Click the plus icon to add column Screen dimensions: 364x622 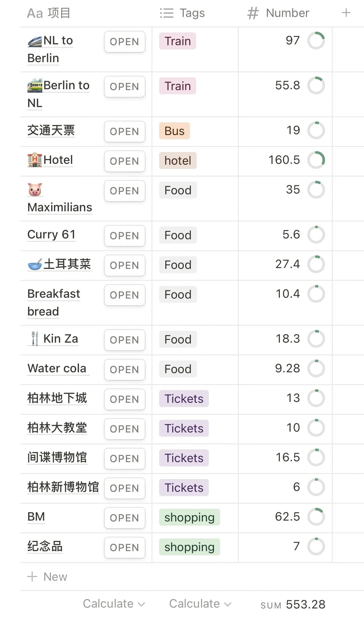346,13
